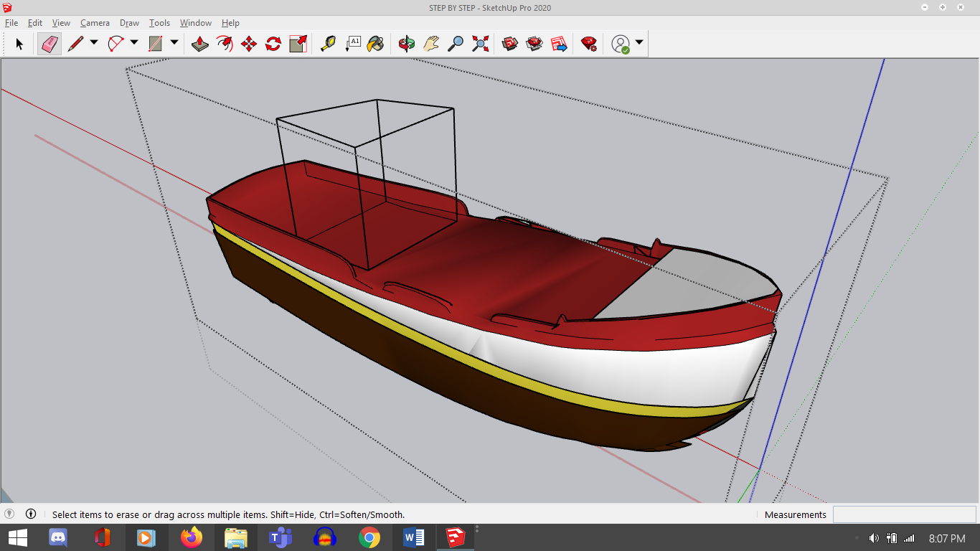Open Firefox from the taskbar
The image size is (980, 551).
tap(192, 537)
